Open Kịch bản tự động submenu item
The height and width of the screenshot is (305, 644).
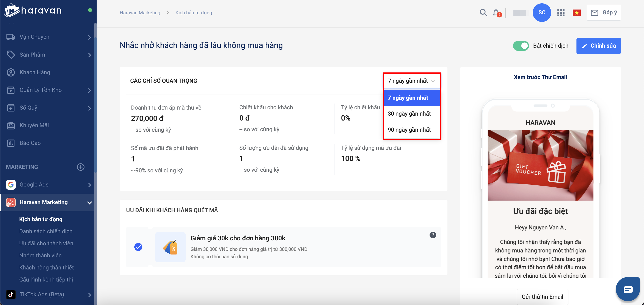[41, 219]
